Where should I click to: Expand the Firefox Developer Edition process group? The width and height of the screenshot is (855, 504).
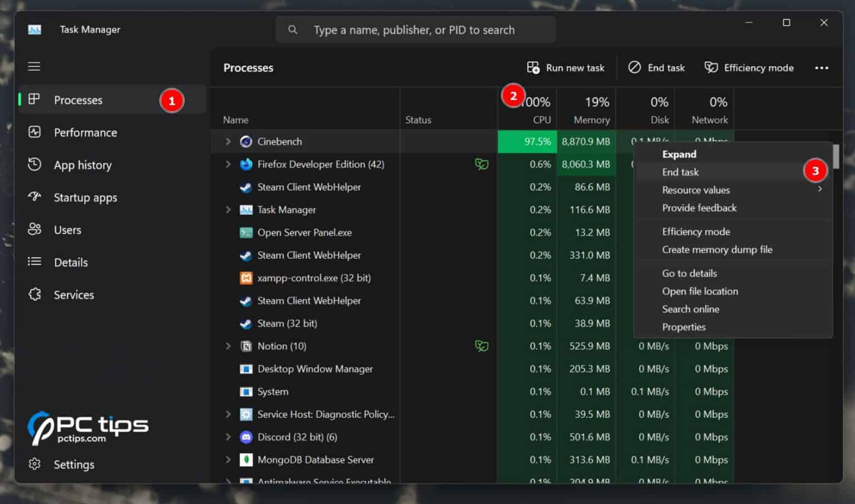click(228, 164)
